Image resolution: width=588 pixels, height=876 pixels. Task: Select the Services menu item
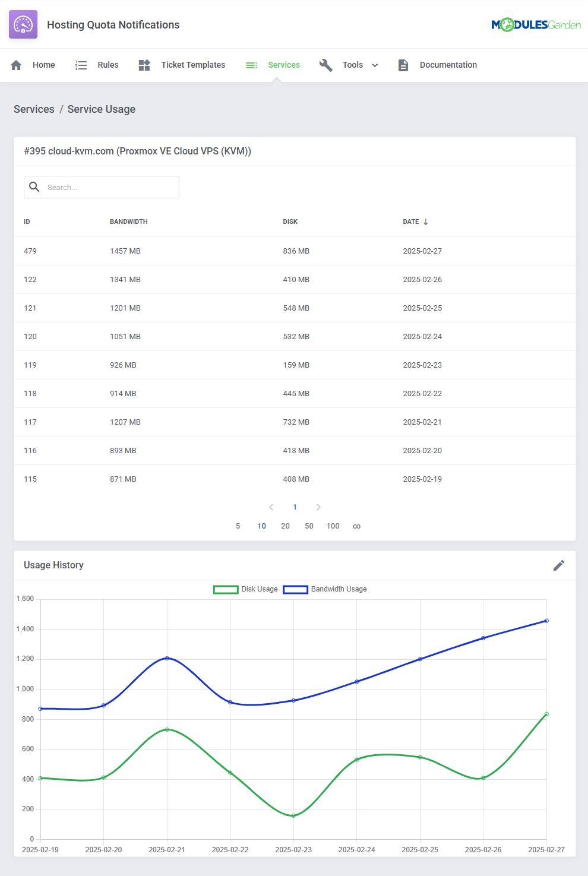pyautogui.click(x=284, y=65)
